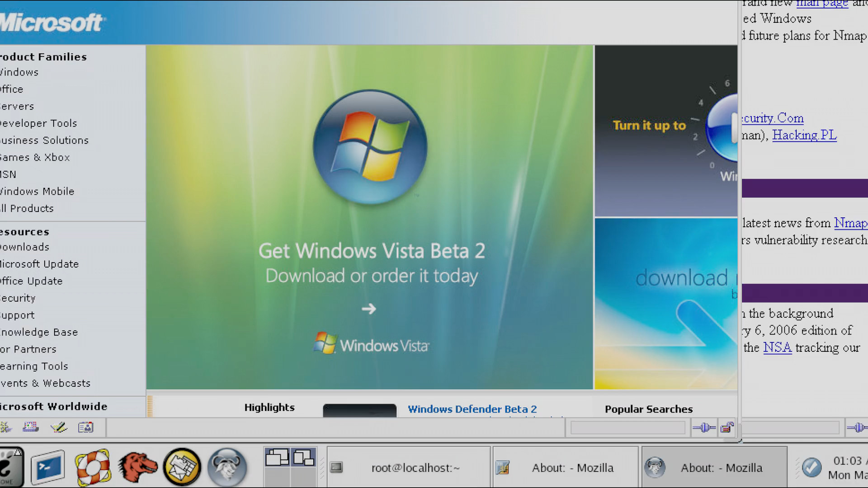Switch to the top-left workspace in pager
The height and width of the screenshot is (488, 868).
(277, 457)
